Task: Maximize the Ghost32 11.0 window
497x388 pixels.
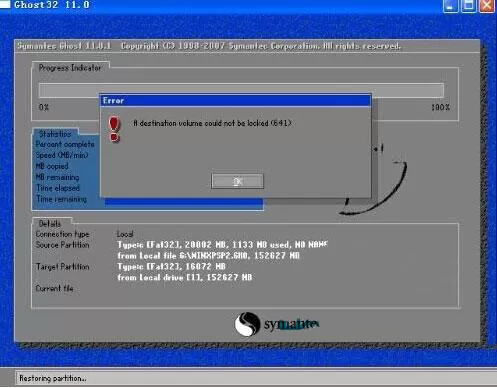Action: 468,6
